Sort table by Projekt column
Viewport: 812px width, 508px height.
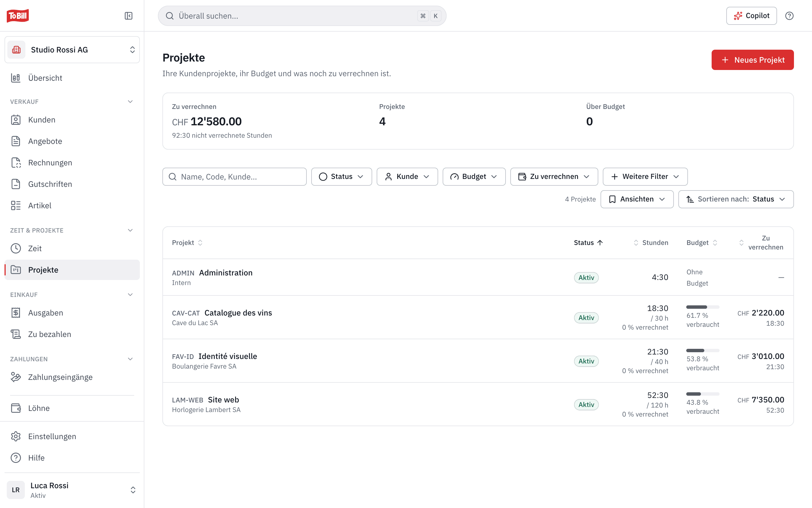pos(187,243)
